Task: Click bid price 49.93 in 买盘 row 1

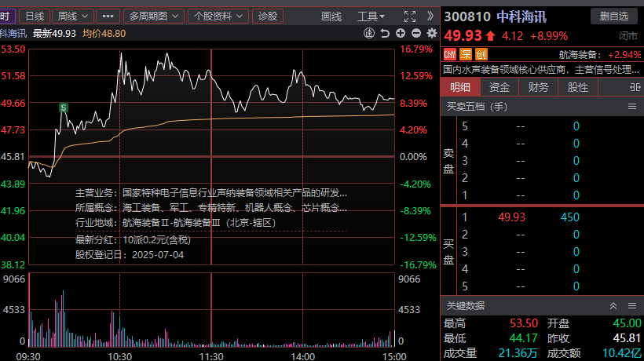Action: (x=511, y=217)
